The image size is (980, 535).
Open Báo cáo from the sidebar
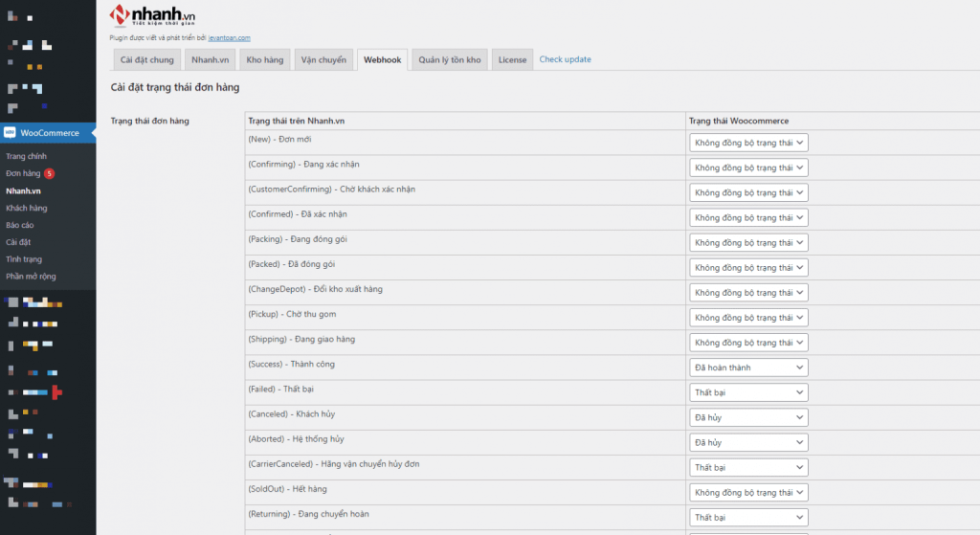pyautogui.click(x=20, y=225)
